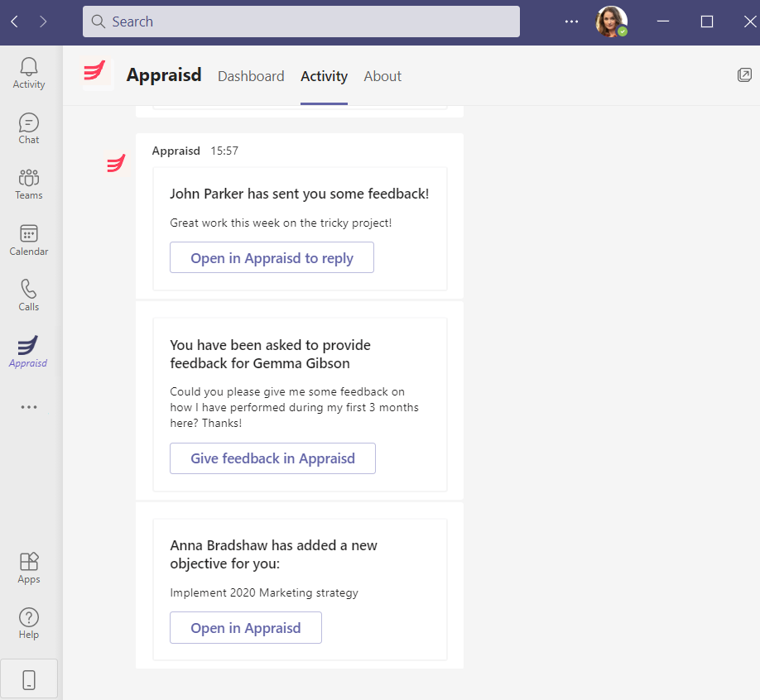Image resolution: width=760 pixels, height=700 pixels.
Task: Open Settings and more ellipsis menu
Action: pyautogui.click(x=571, y=22)
